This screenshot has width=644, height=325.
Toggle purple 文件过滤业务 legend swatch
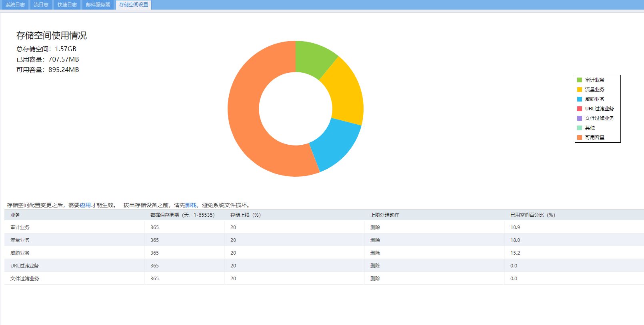[x=580, y=118]
